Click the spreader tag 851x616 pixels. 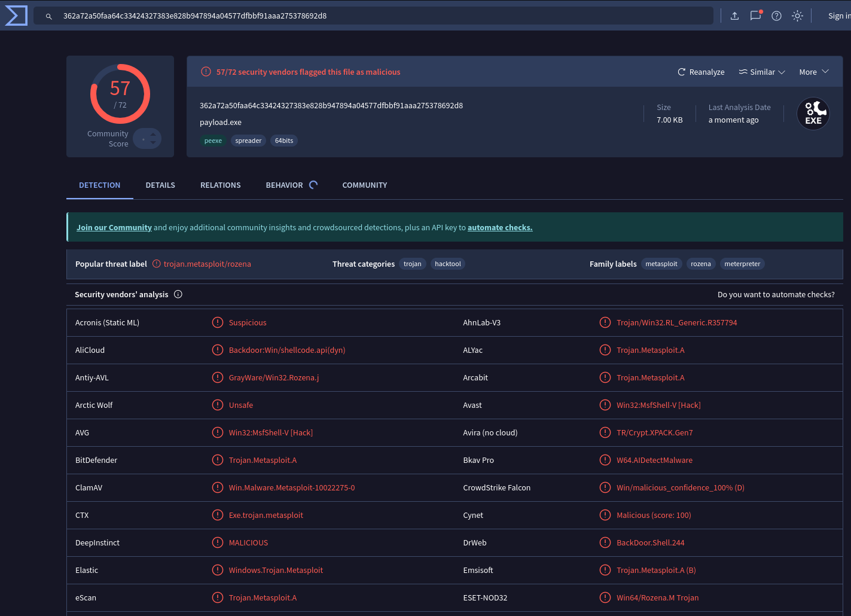point(248,141)
